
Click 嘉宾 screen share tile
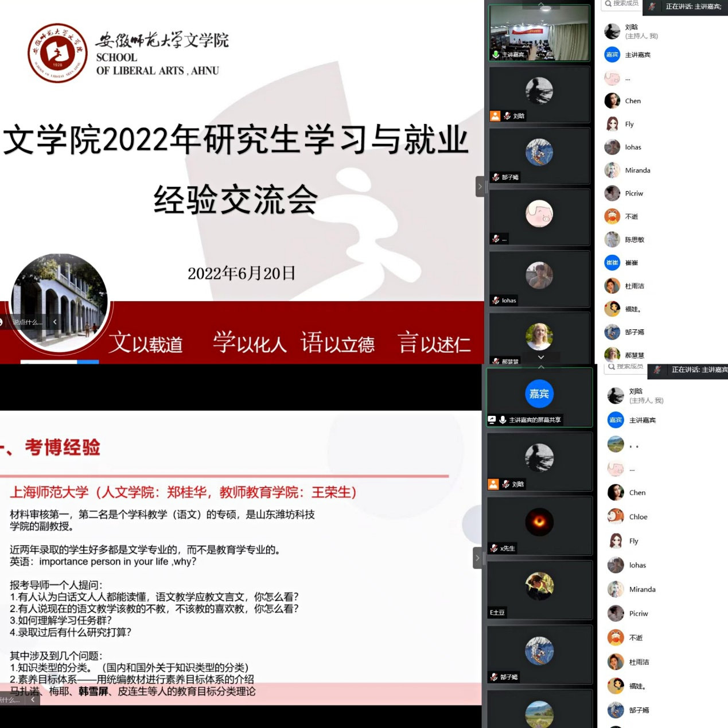click(x=539, y=397)
